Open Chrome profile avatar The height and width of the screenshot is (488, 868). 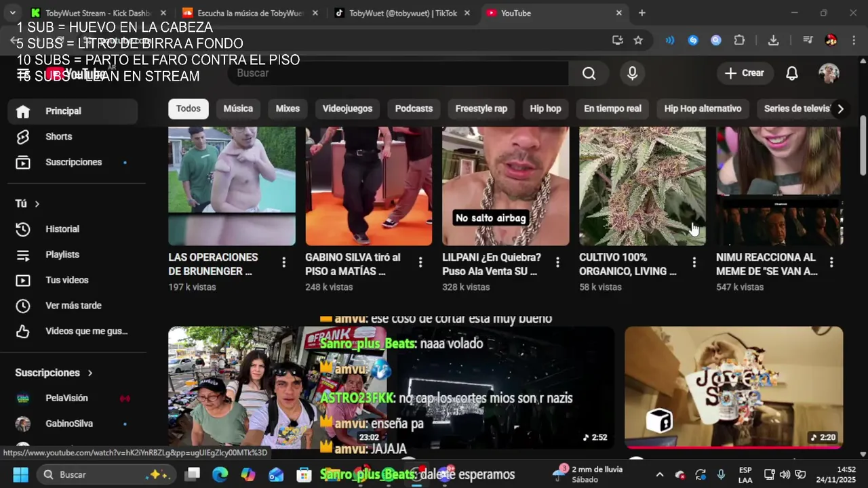tap(831, 40)
